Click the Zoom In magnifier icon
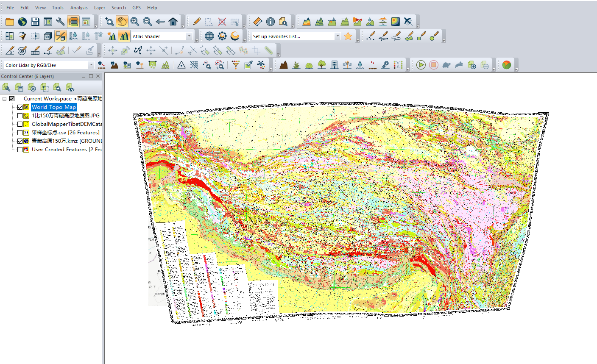 point(135,22)
